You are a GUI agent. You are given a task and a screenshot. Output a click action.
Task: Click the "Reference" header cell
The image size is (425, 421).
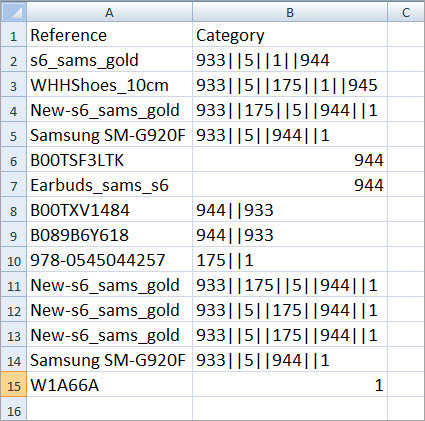coord(109,35)
